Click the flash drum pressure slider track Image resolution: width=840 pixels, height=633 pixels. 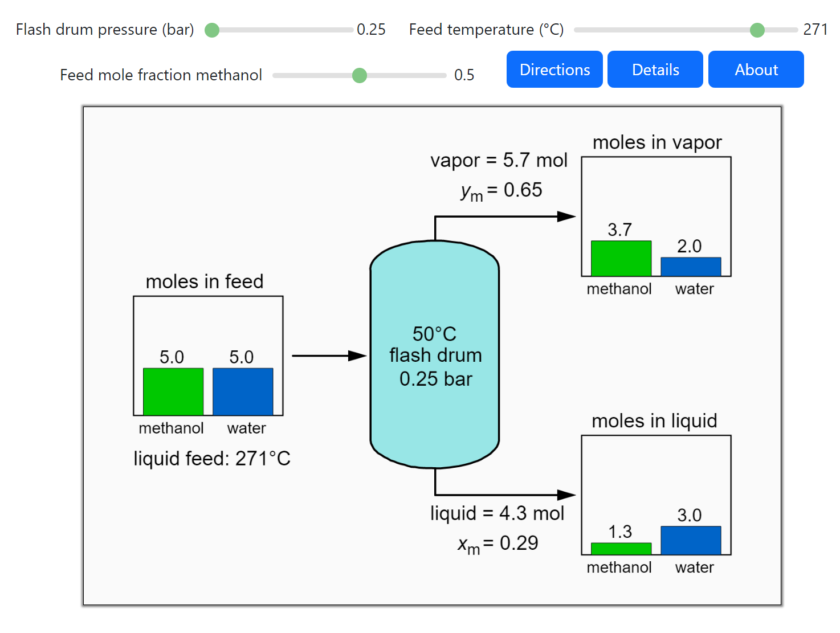coord(285,30)
